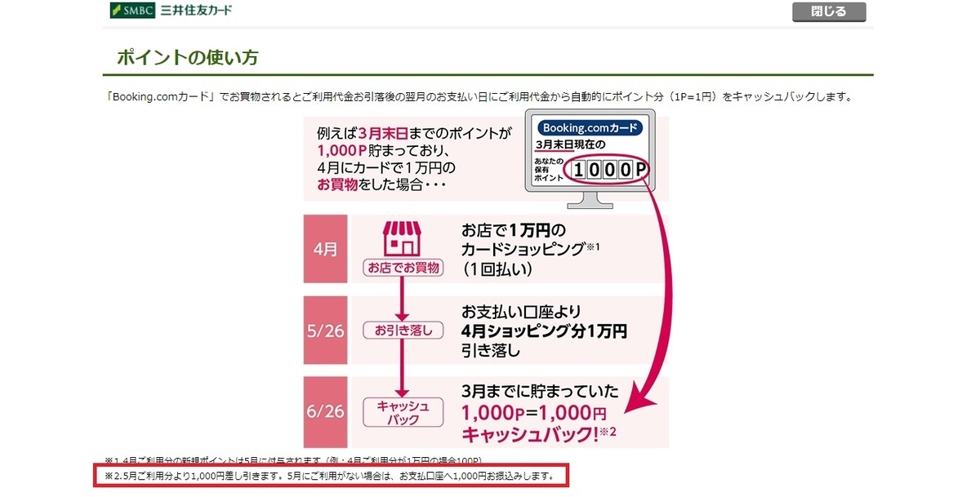Screen dimensions: 980x497
Task: Click the Booking.comカード badge on monitor
Action: (591, 128)
